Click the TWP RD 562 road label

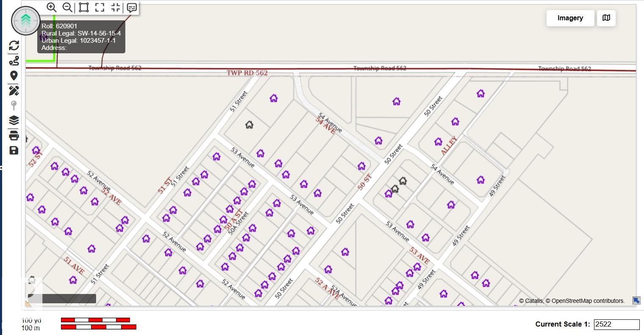pyautogui.click(x=247, y=73)
